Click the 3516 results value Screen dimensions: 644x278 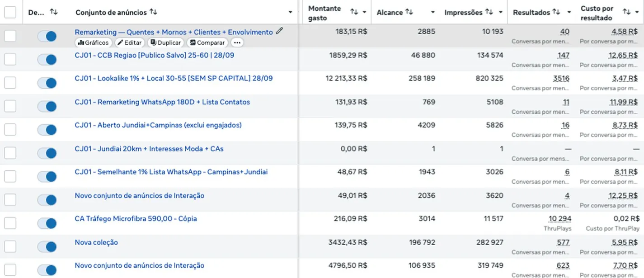click(561, 78)
